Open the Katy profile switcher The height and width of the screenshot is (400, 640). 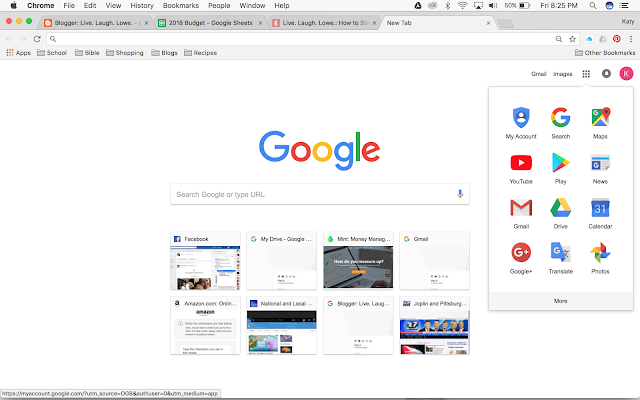click(628, 21)
